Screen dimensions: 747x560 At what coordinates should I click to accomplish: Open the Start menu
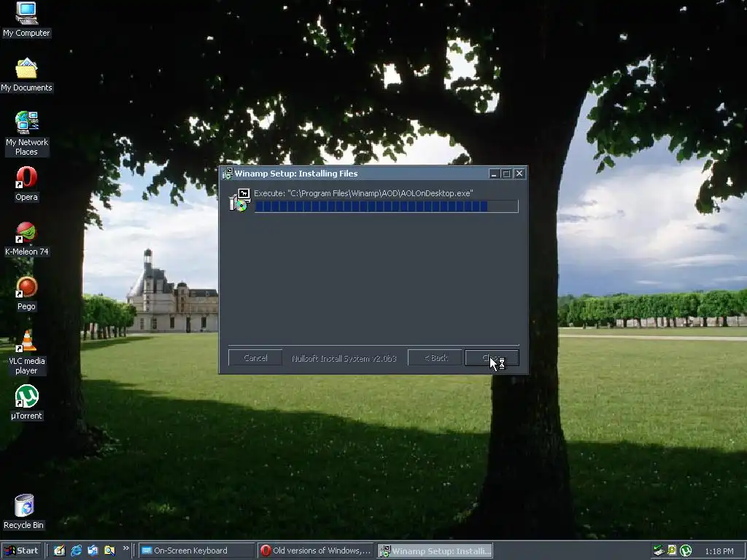(x=22, y=551)
